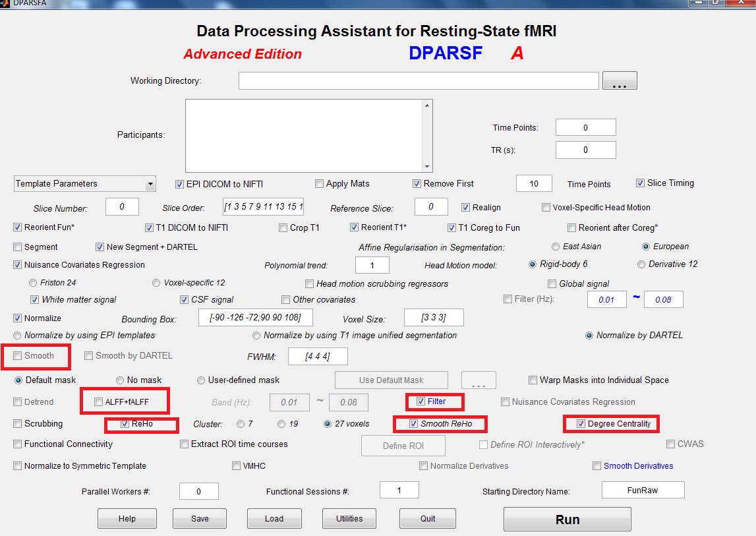Enable the Other covariates checkbox
This screenshot has width=756, height=536.
(x=286, y=299)
